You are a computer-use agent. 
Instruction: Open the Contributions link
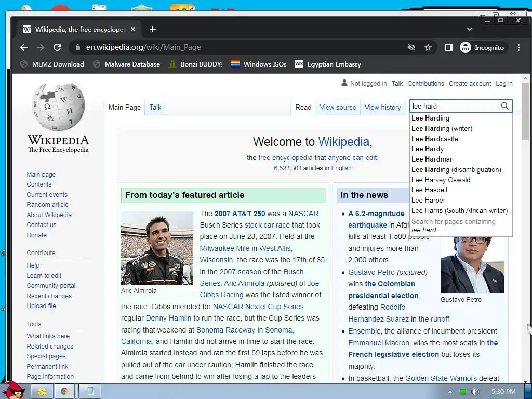[425, 84]
